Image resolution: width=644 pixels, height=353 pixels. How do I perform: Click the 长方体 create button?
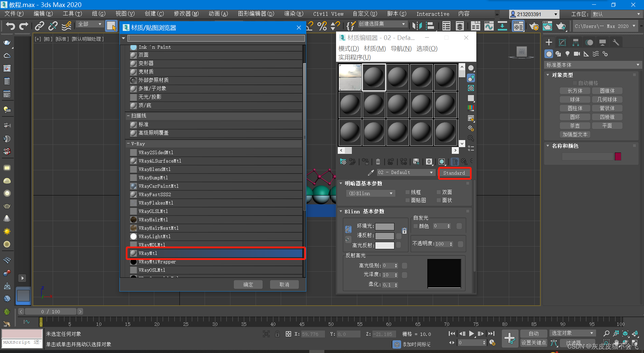(575, 91)
